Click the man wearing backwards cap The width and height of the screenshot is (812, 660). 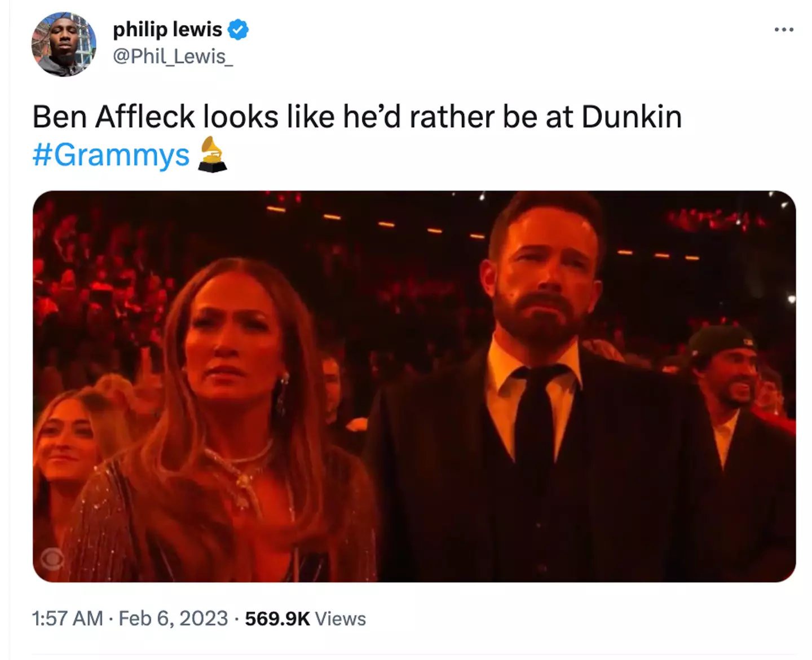(727, 372)
